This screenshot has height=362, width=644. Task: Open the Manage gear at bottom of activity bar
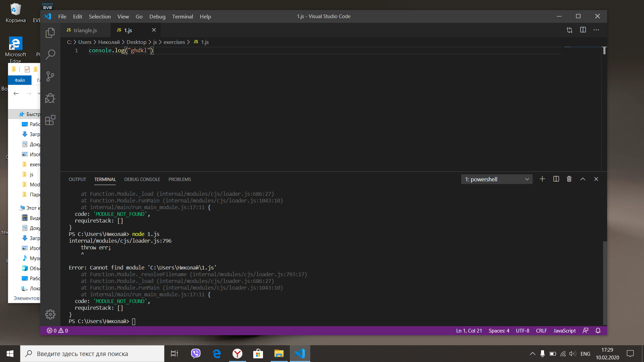50,314
